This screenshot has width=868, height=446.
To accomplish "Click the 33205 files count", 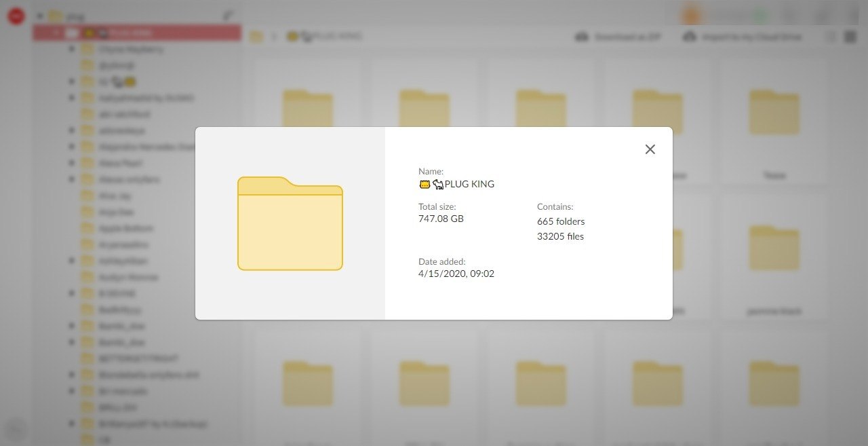I will coord(560,236).
